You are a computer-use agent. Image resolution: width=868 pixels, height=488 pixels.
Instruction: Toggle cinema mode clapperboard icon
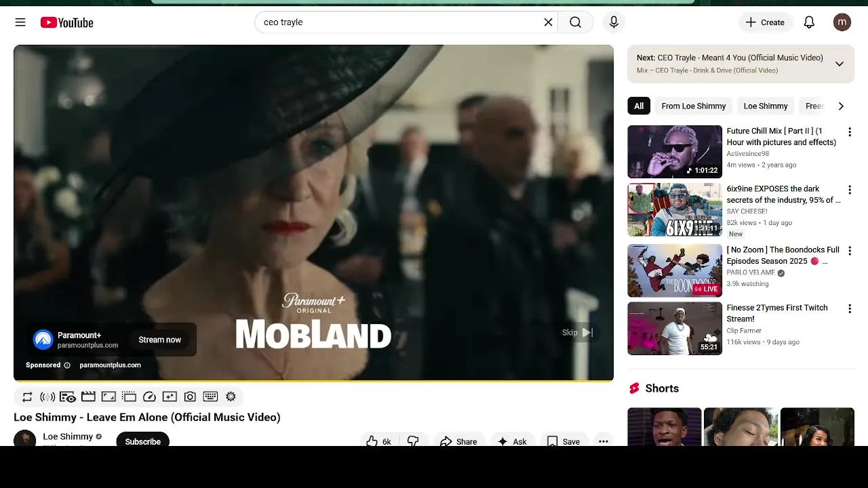click(88, 396)
